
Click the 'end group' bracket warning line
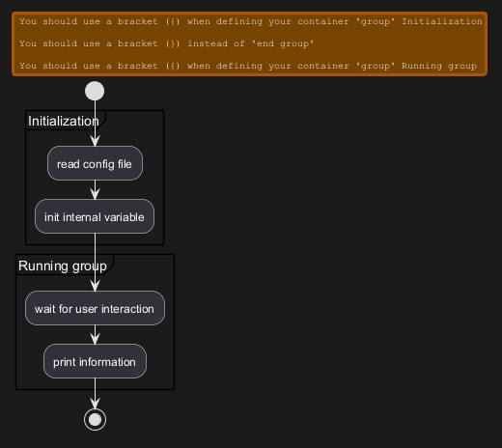tap(166, 43)
